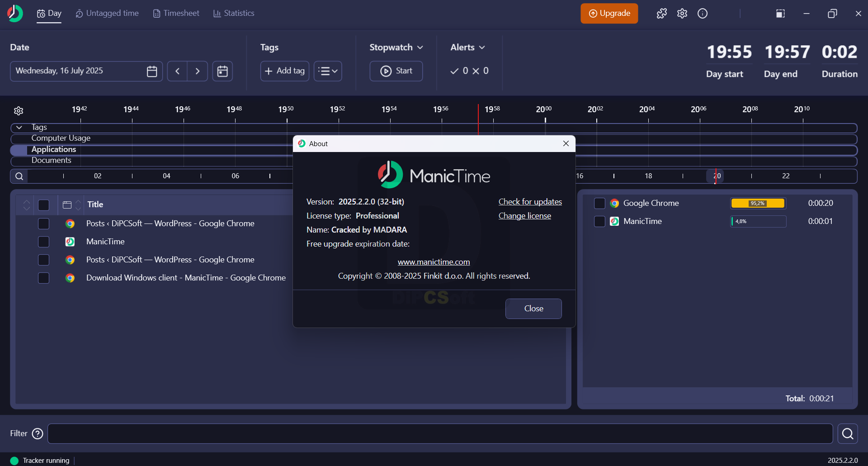Check Download Windows client row checkbox
The width and height of the screenshot is (868, 466).
[x=44, y=278]
